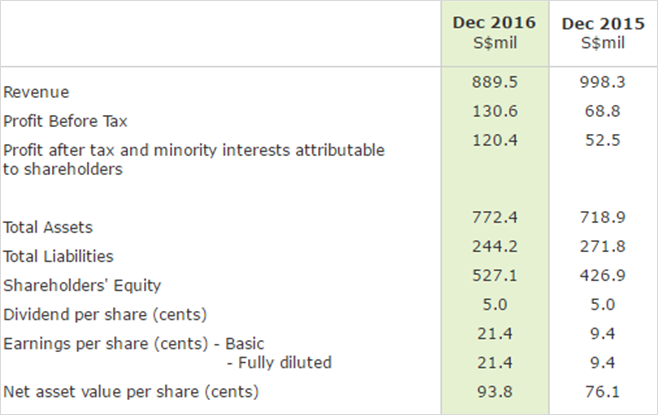
Task: Click the 271.8 total liabilities value
Action: (602, 244)
